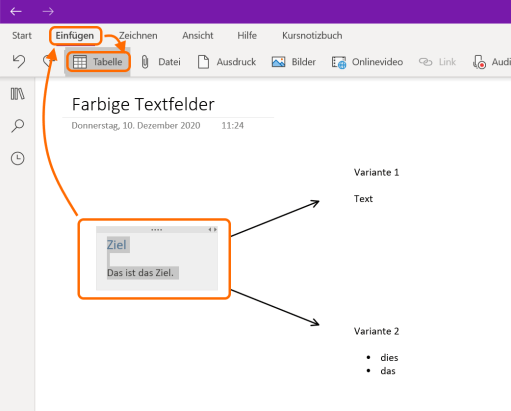Image resolution: width=511 pixels, height=411 pixels.
Task: Show recent notes clock icon
Action: [18, 158]
